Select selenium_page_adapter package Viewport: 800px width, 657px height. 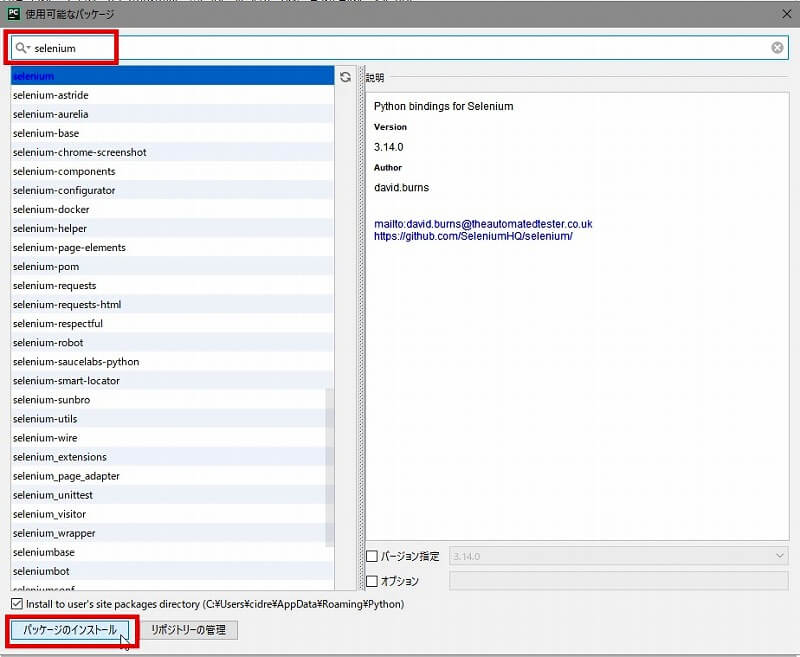(x=172, y=476)
